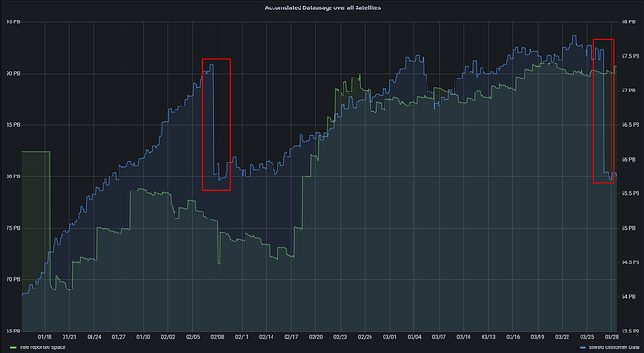Screen dimensions: 644x353
Task: Select the 03/01 date tick label
Action: [390, 337]
